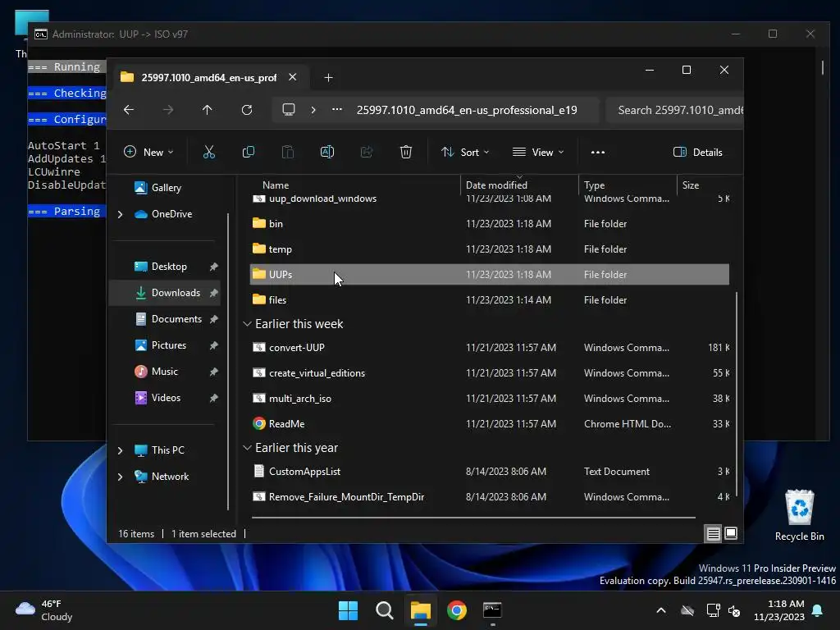Click the horizontal scrollbar below the file list
The height and width of the screenshot is (630, 840).
tap(473, 518)
